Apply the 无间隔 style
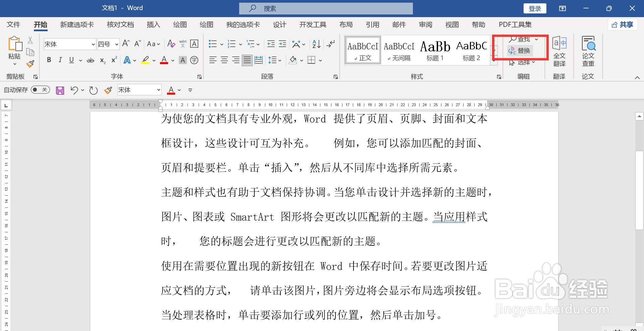The image size is (644, 331). pyautogui.click(x=399, y=50)
